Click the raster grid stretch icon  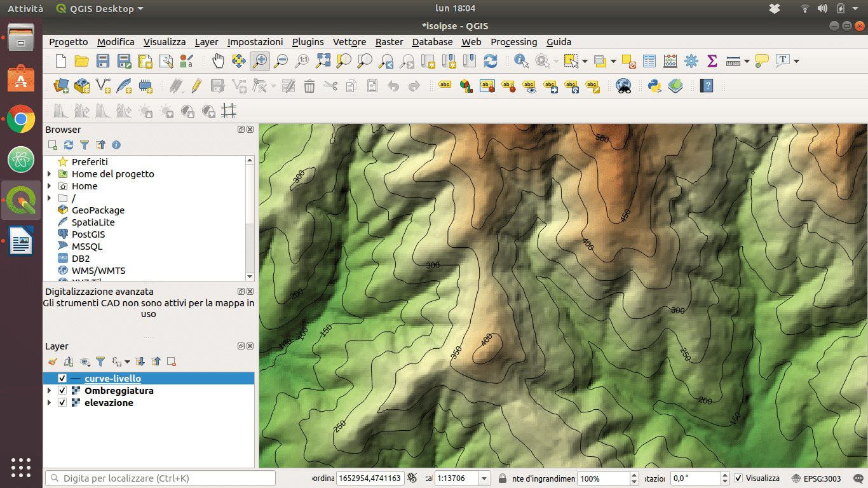(229, 111)
